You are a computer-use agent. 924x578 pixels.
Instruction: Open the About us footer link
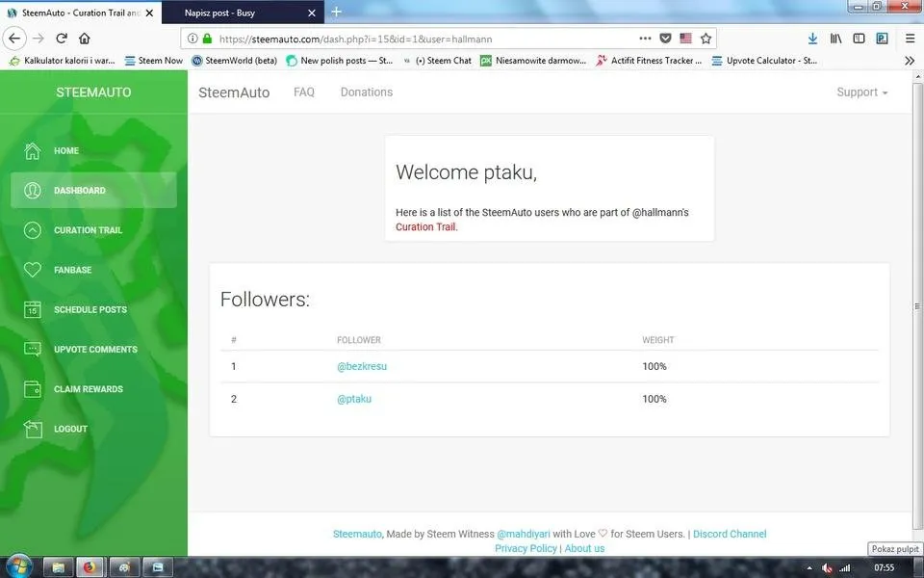[x=584, y=548]
